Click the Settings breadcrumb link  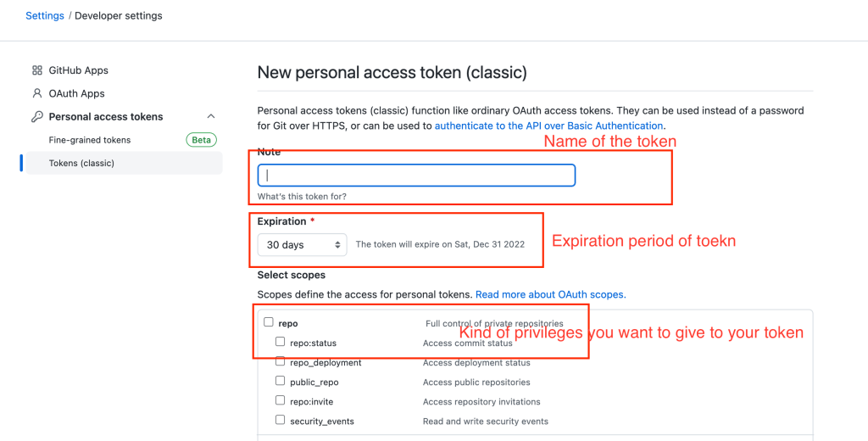click(x=45, y=15)
